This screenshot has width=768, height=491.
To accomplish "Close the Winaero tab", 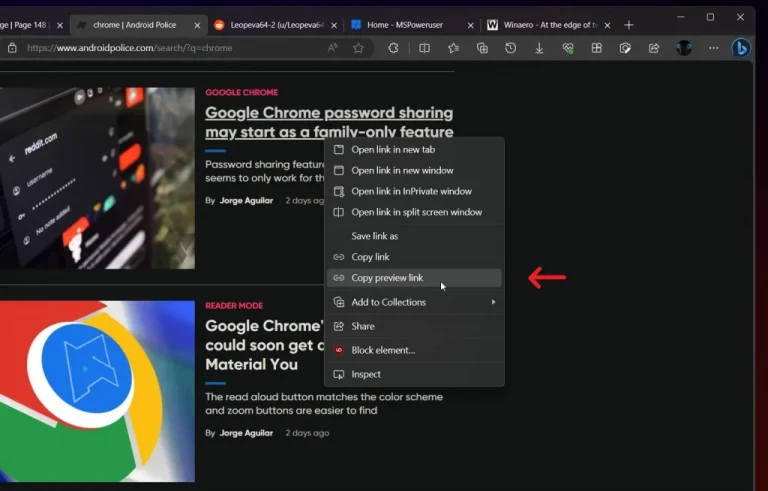I will (608, 25).
